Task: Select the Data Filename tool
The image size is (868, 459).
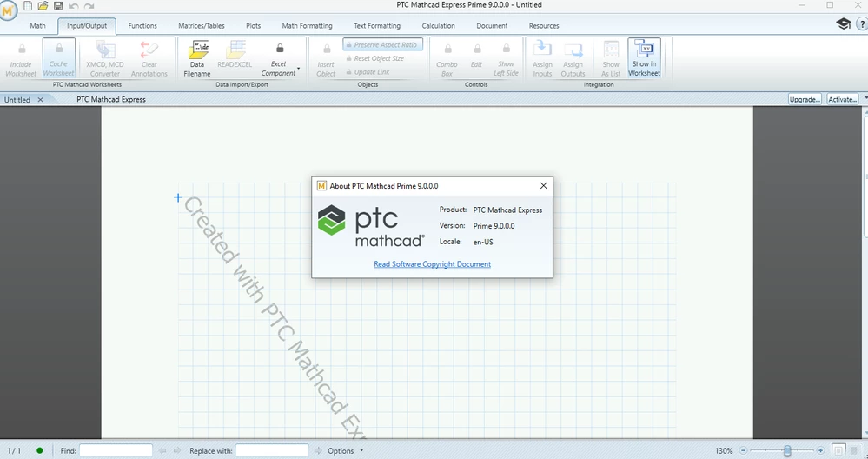Action: (197, 59)
